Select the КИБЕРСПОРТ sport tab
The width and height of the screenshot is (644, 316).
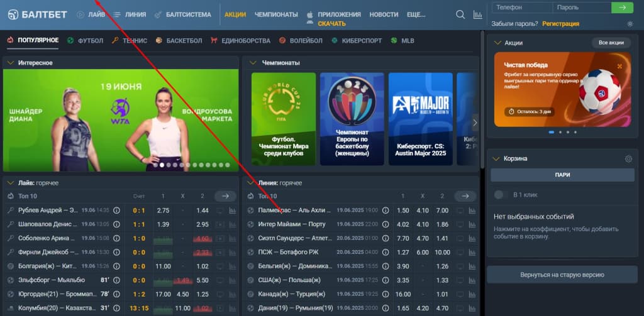[x=357, y=41]
